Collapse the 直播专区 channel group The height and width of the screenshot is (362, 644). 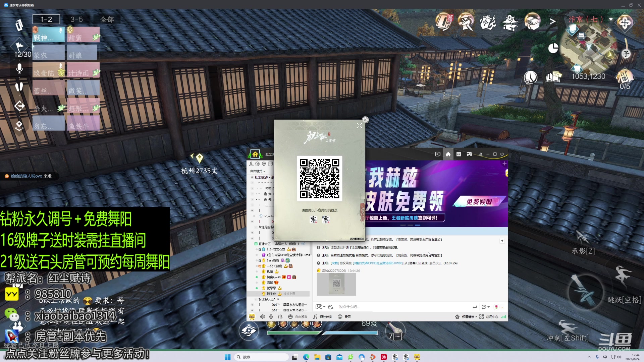tap(256, 244)
